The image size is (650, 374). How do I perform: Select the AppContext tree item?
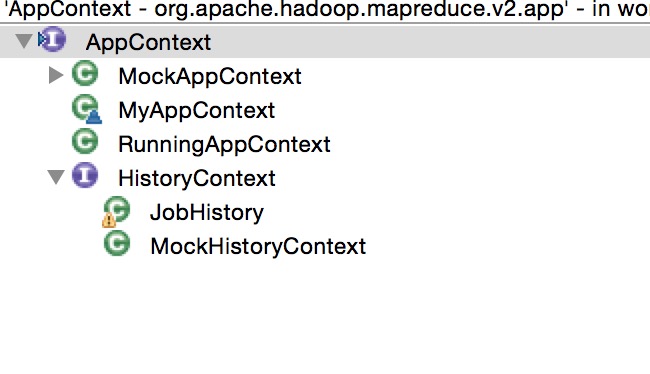point(148,42)
